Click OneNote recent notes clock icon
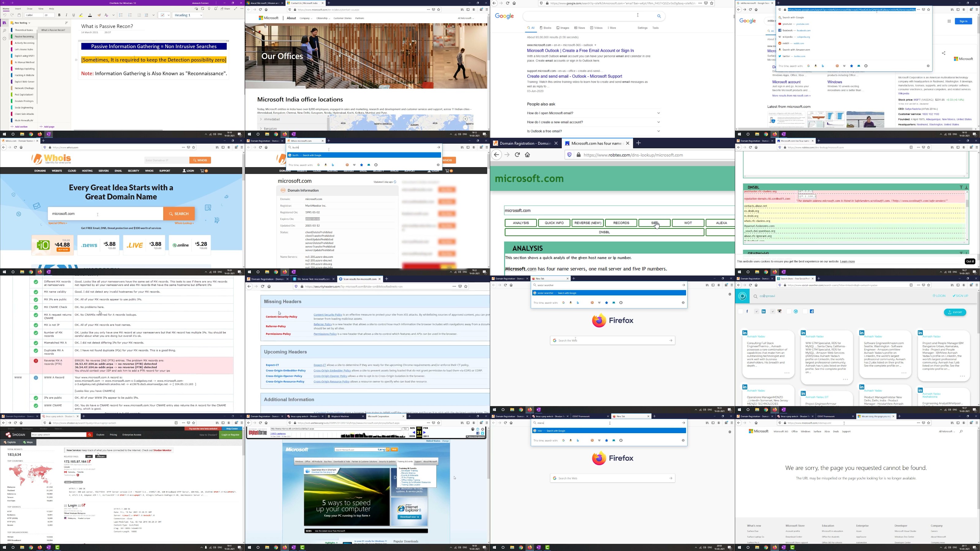 (4, 38)
